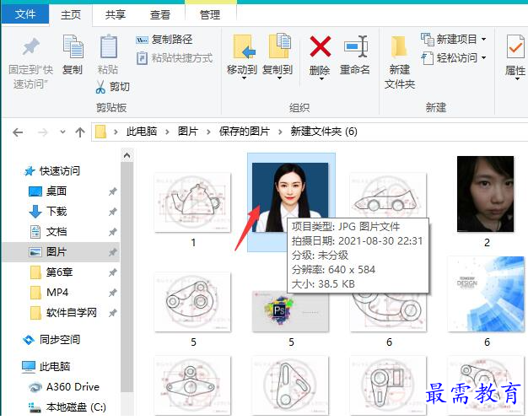Click the Rename (重命名) icon
Screen dimensions: 528x420
(356, 46)
